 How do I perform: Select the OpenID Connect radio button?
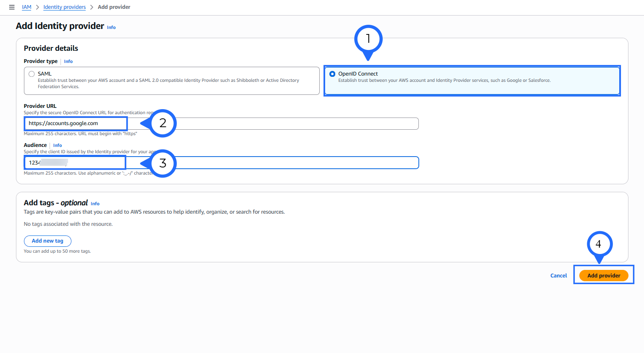tap(332, 74)
